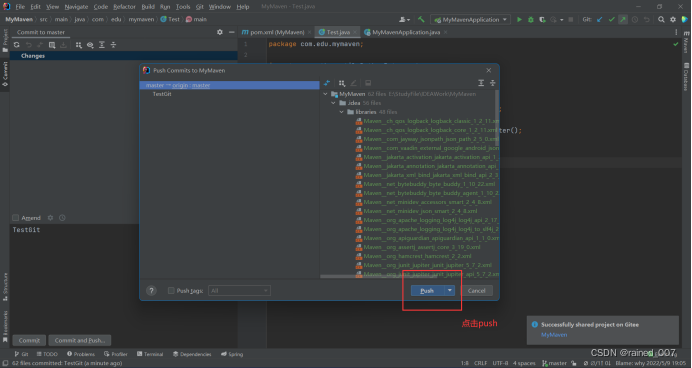Open the Push tags 'All' combo box

click(239, 290)
